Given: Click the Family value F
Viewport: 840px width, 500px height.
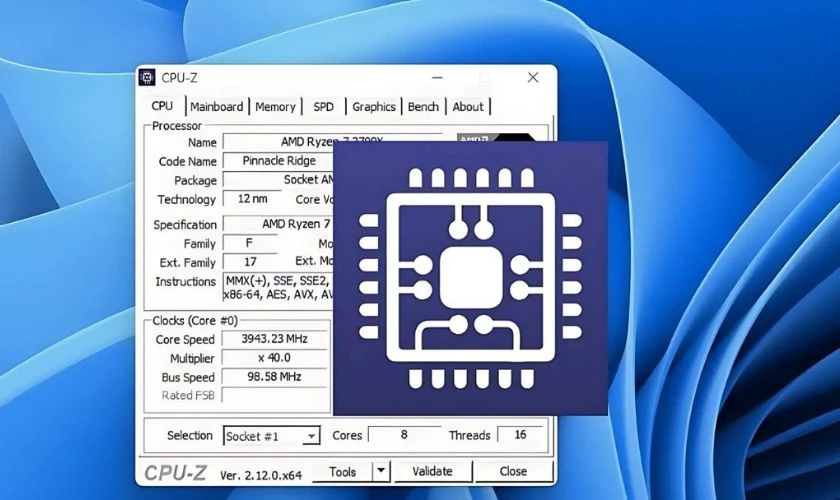Looking at the screenshot, I should [x=250, y=243].
